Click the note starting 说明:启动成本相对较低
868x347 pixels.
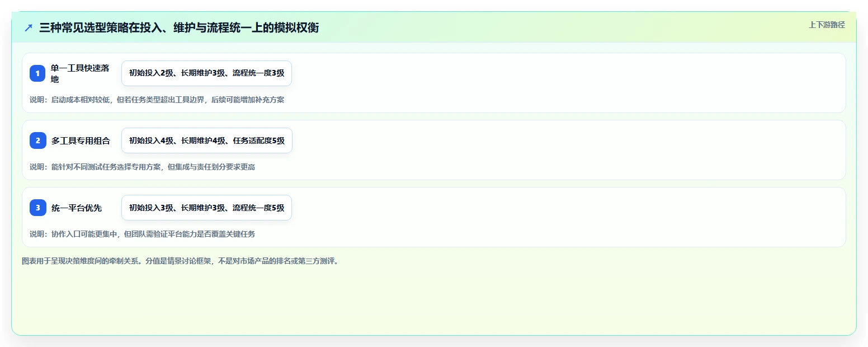pyautogui.click(x=157, y=100)
